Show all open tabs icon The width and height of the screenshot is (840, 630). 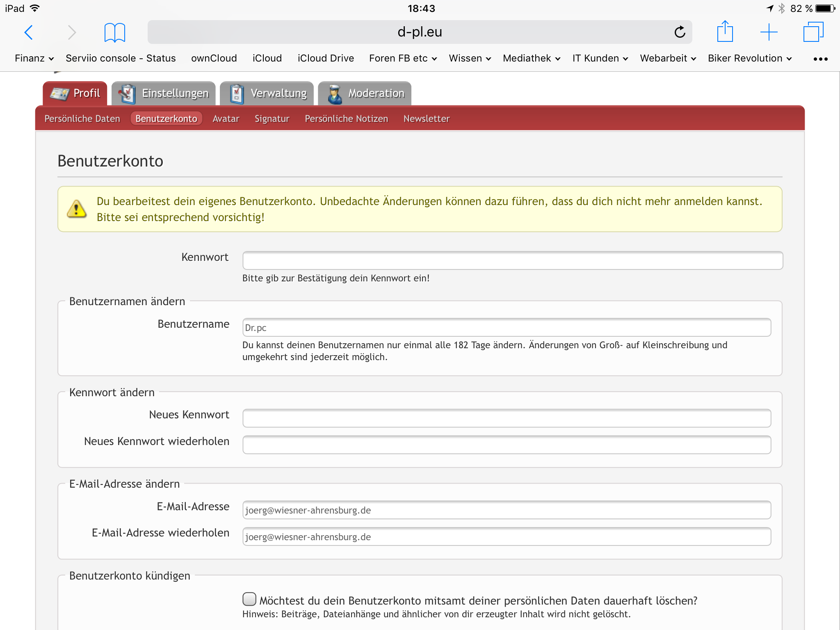[x=813, y=32]
